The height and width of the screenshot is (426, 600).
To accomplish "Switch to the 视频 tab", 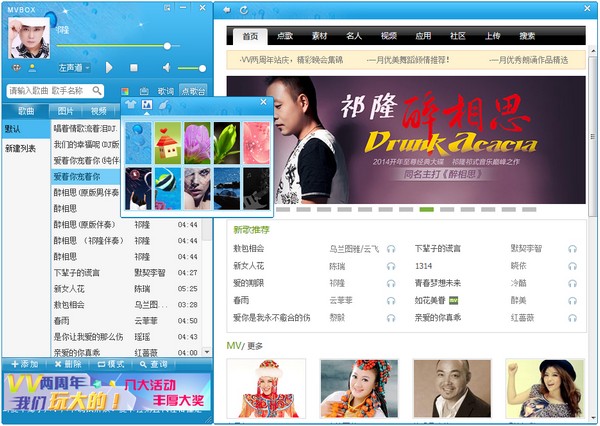I will coord(99,111).
